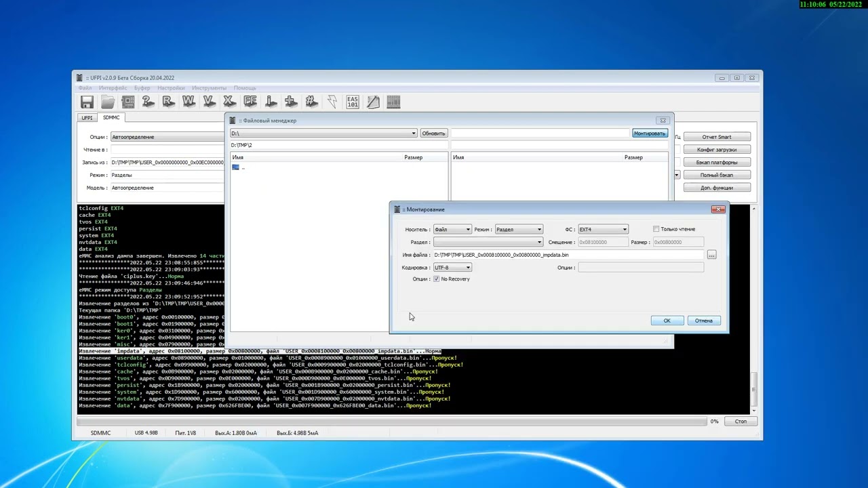This screenshot has width=868, height=488.
Task: Click the Конфиг загрузки button
Action: click(717, 150)
